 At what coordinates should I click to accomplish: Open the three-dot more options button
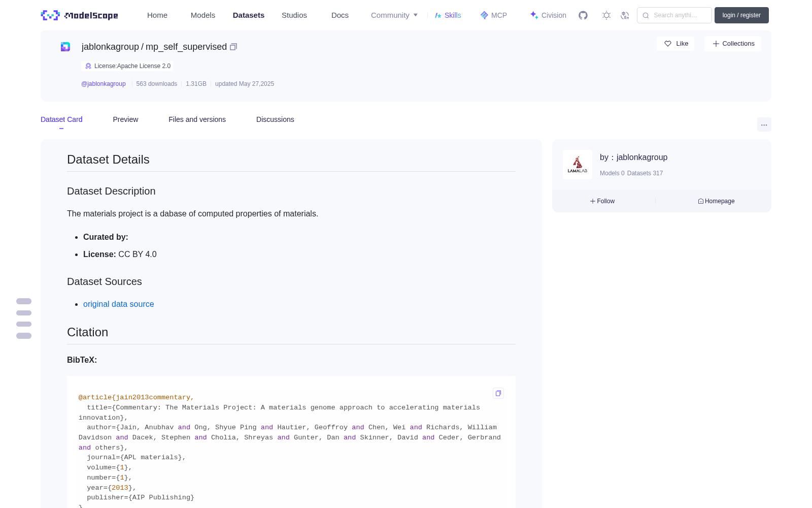pyautogui.click(x=764, y=124)
